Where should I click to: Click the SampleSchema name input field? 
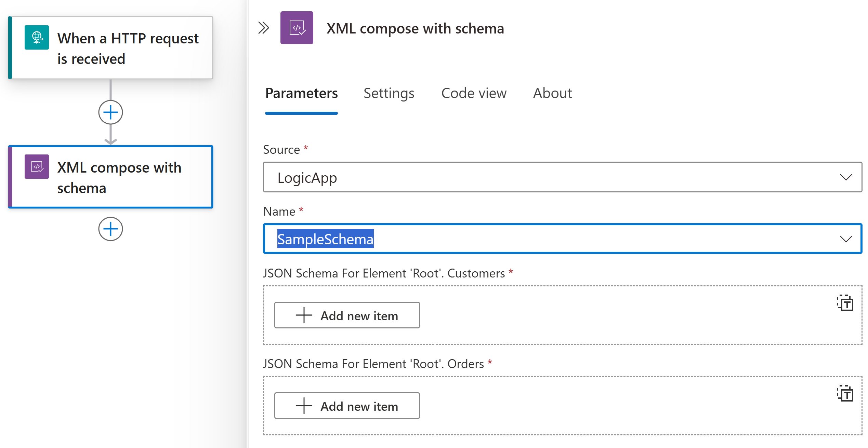click(x=563, y=239)
